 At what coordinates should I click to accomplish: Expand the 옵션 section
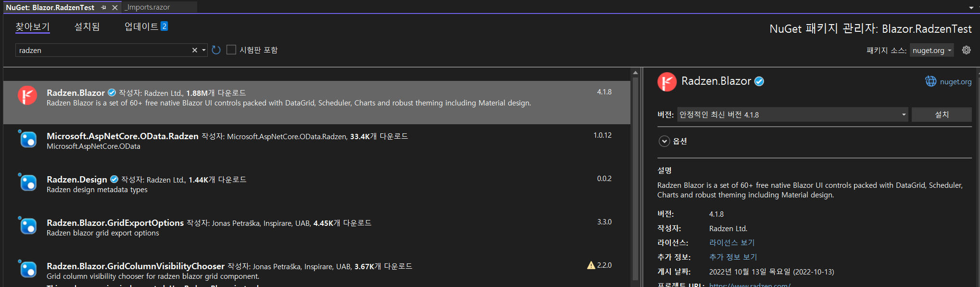tap(664, 141)
